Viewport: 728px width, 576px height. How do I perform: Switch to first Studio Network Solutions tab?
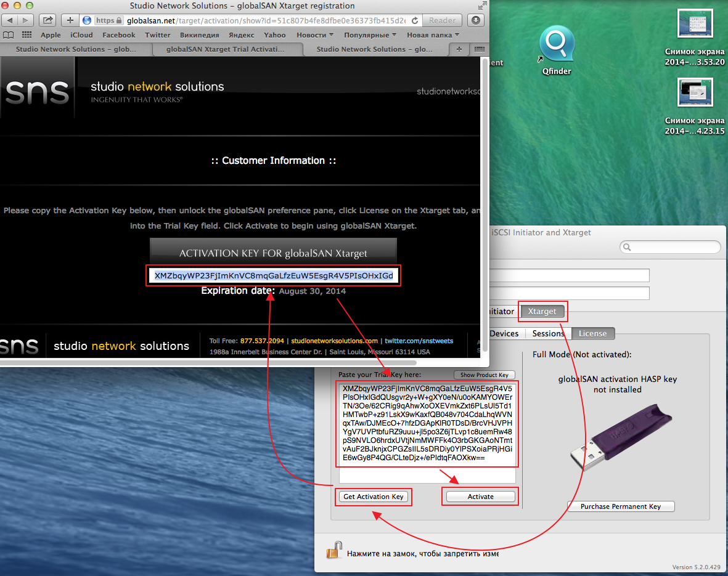76,49
